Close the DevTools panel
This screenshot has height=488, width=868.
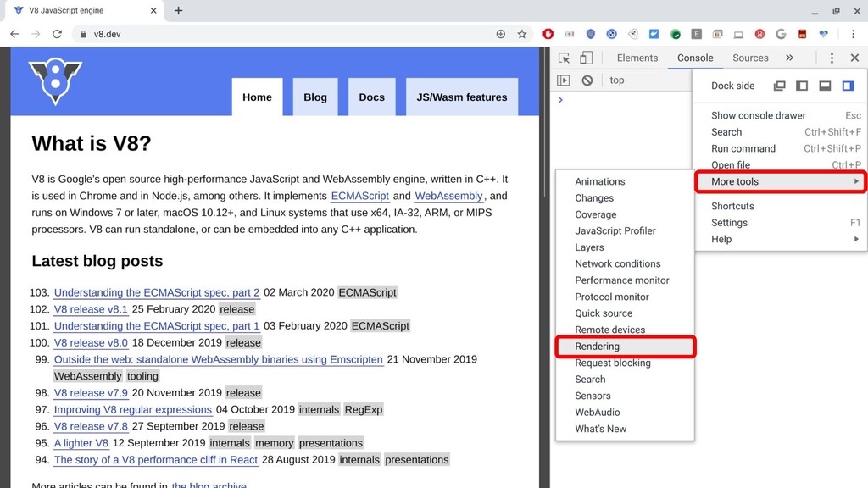(854, 58)
